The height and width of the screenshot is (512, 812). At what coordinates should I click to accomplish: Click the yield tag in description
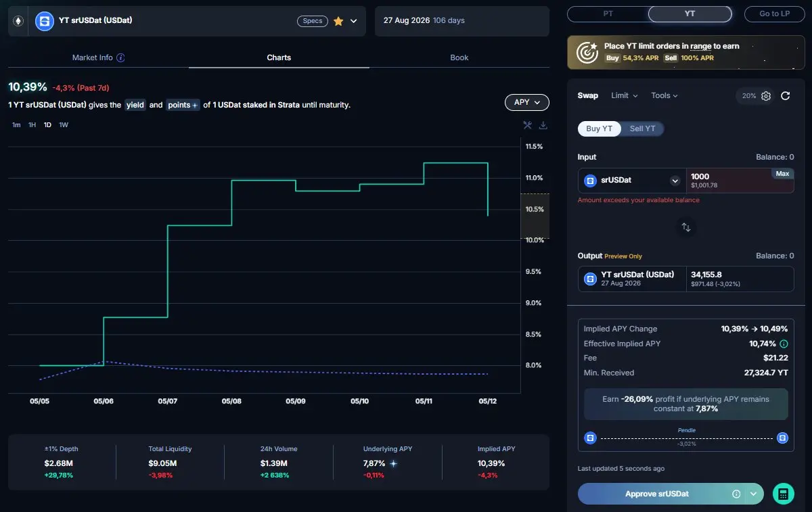click(x=135, y=105)
